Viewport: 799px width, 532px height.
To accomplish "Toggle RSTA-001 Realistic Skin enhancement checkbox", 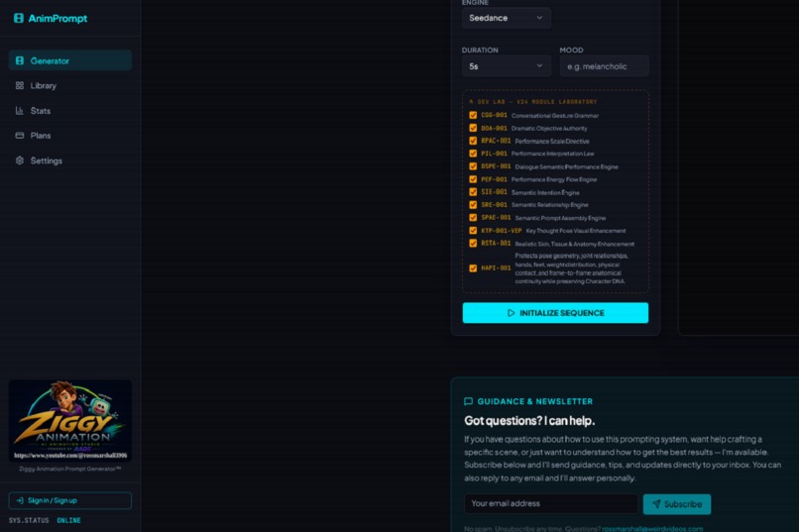I will [x=473, y=244].
